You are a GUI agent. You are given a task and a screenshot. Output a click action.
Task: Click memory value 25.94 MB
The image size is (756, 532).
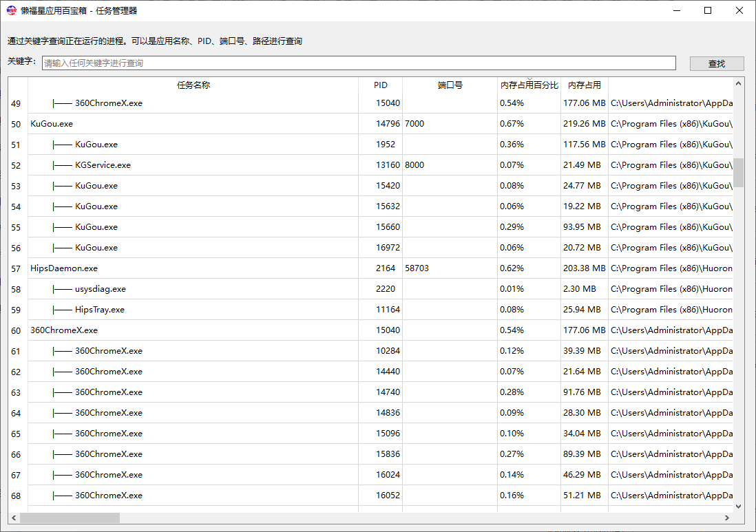[x=582, y=310]
